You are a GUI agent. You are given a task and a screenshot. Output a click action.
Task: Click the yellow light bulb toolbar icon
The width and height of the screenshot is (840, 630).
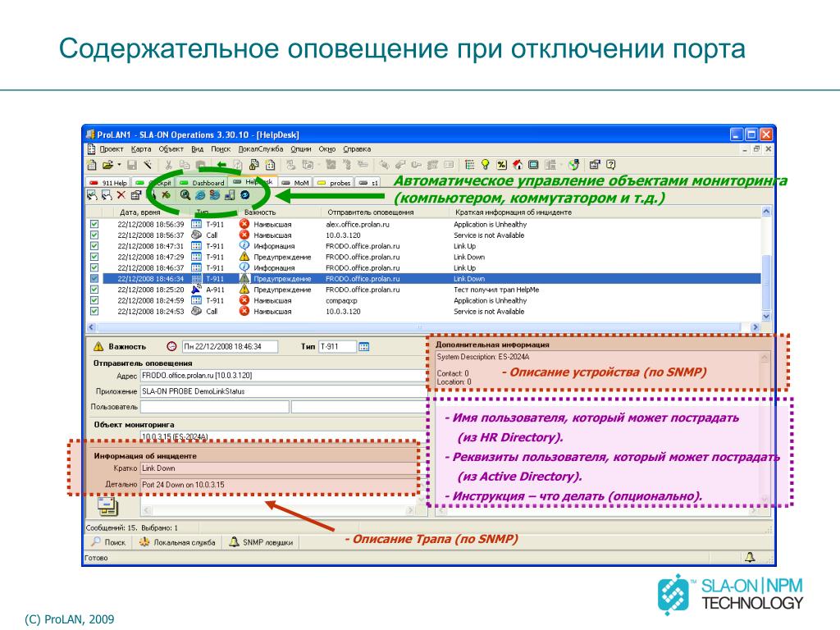[486, 164]
